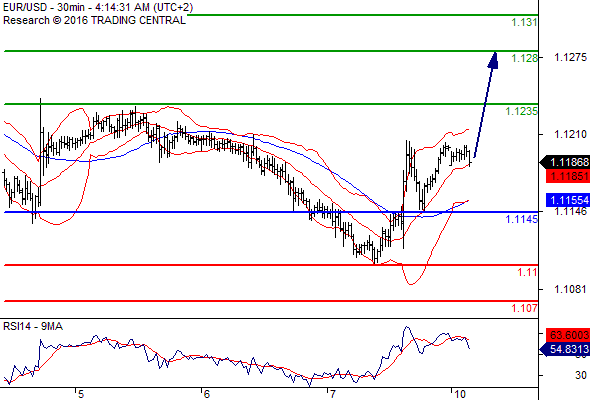Click the 1.1275 price axis label
This screenshot has width=590, height=400.
[x=570, y=57]
